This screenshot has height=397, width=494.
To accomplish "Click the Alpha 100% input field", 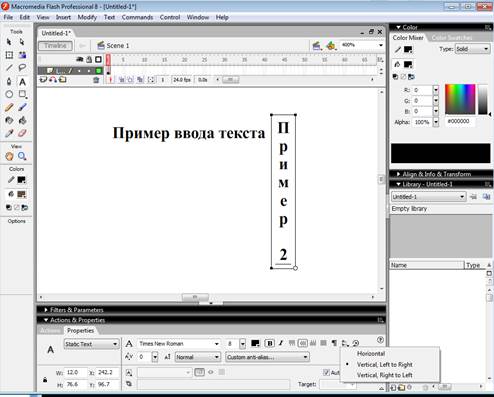I will click(x=423, y=122).
